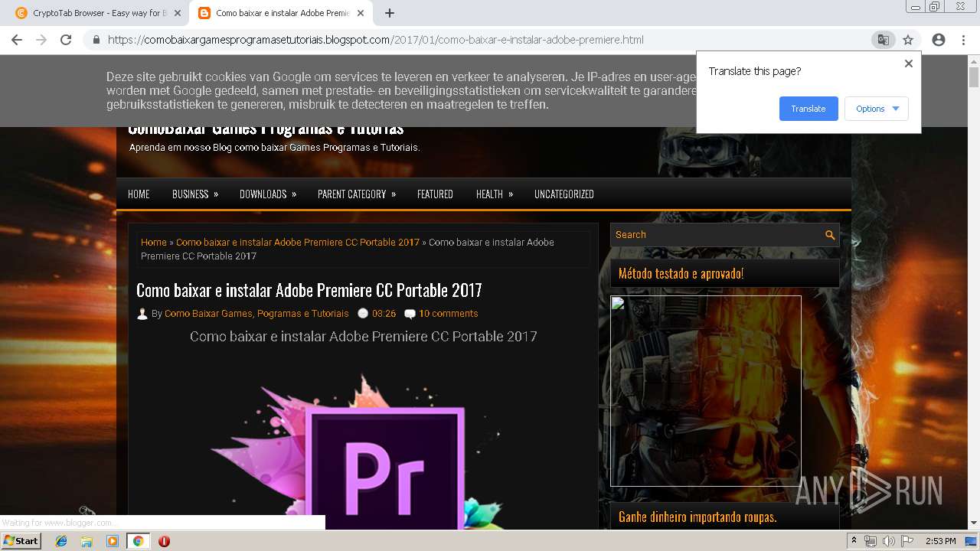This screenshot has height=551, width=980.
Task: Open author link Como Baixar Games, Pogramas e Tutoriais
Action: point(256,314)
